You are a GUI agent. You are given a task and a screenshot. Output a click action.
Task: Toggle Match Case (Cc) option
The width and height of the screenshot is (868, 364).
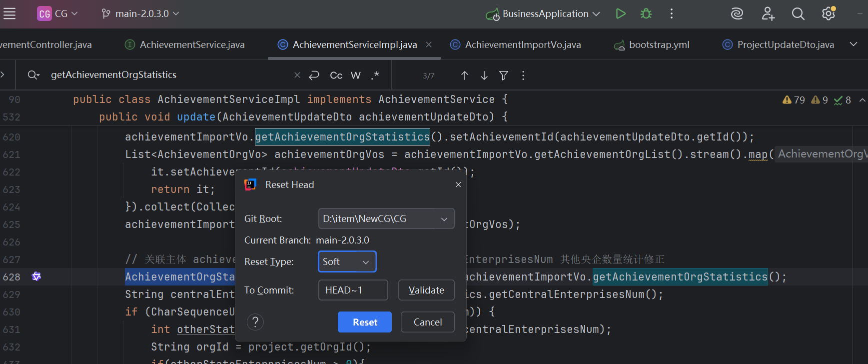(x=336, y=75)
